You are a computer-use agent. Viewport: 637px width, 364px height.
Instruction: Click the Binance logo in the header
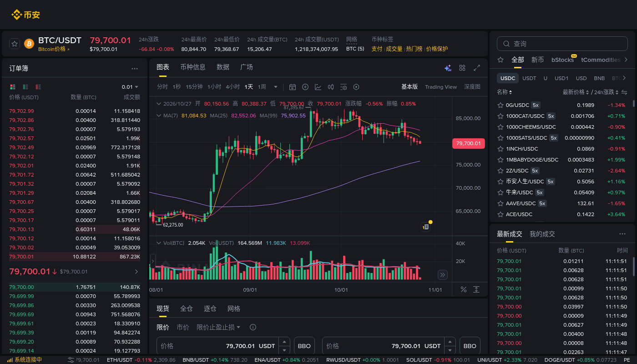click(x=25, y=15)
